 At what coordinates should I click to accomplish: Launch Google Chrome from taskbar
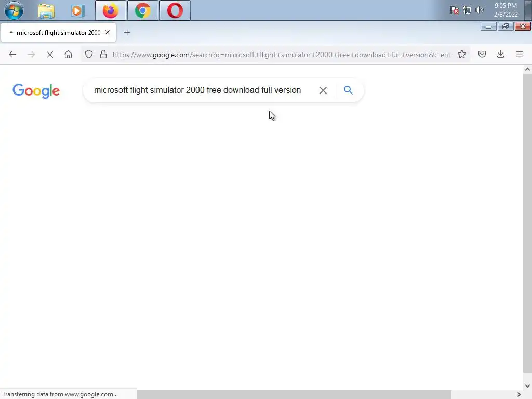(143, 10)
